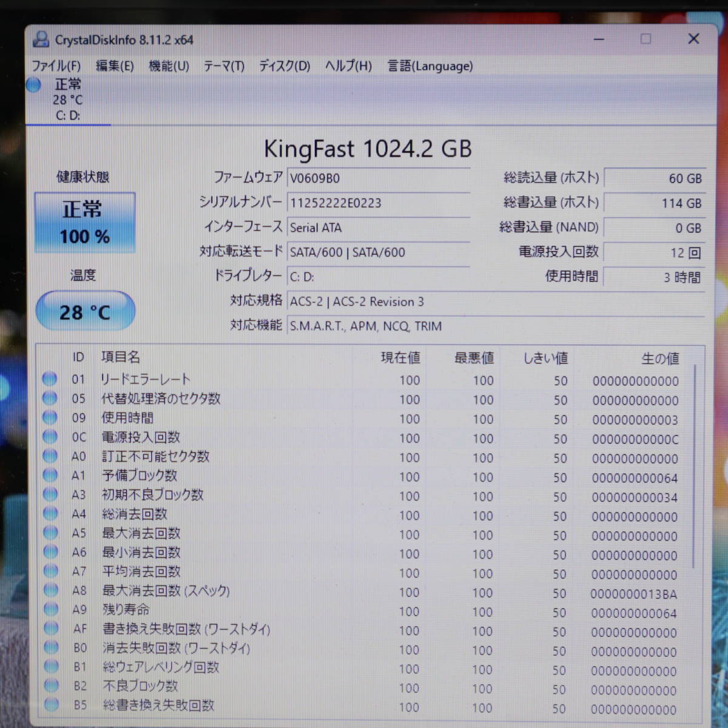728x728 pixels.
Task: Click the 生の値 column header
Action: (x=660, y=359)
